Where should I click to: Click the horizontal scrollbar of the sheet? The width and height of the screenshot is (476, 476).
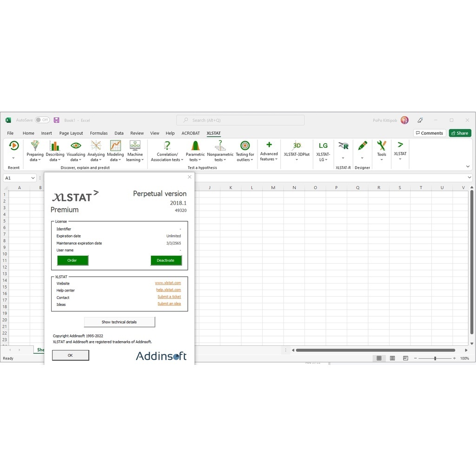point(375,350)
